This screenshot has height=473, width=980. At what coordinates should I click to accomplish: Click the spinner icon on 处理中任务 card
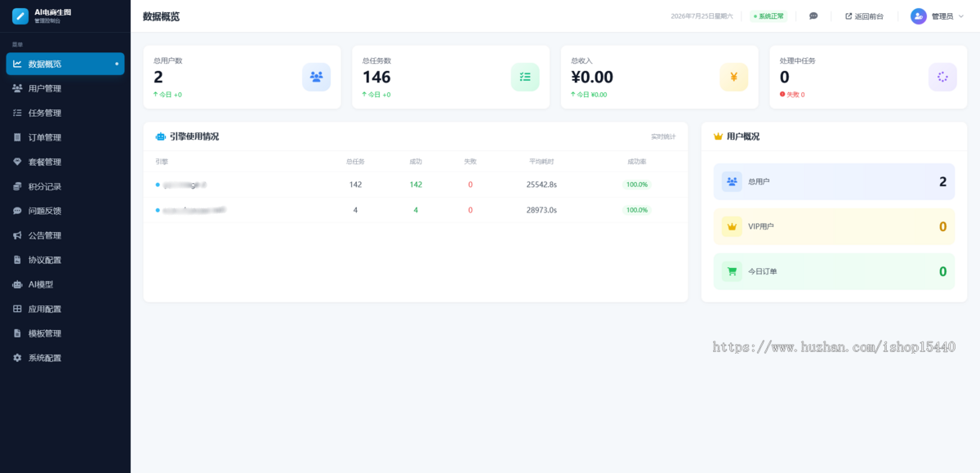[x=942, y=77]
